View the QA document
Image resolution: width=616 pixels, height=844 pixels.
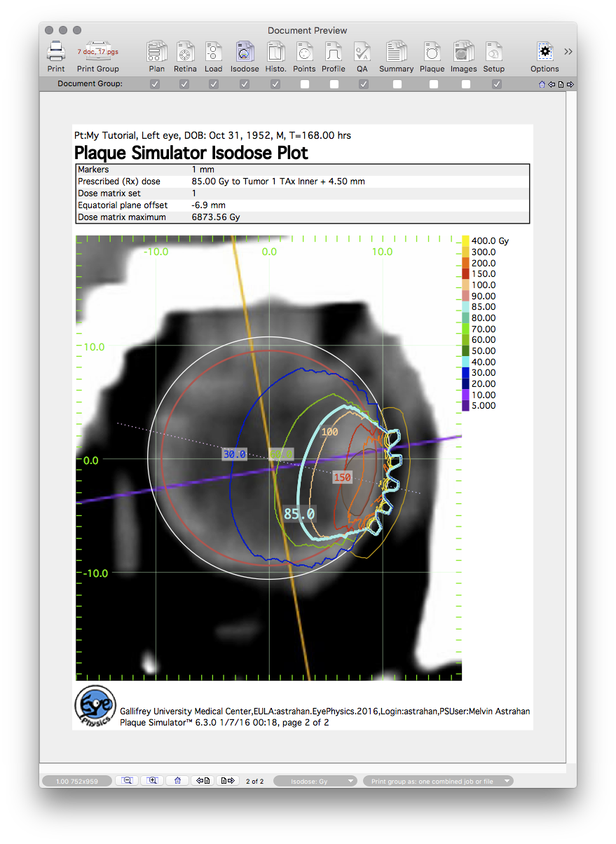point(362,52)
